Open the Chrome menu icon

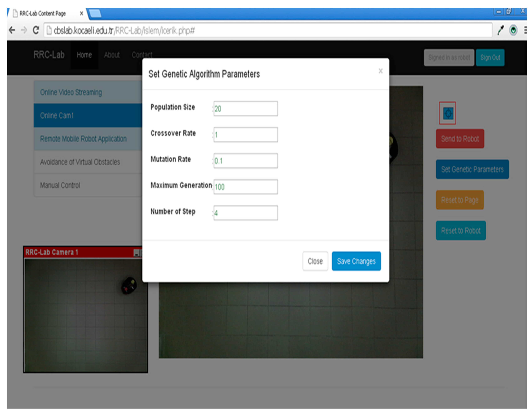525,30
